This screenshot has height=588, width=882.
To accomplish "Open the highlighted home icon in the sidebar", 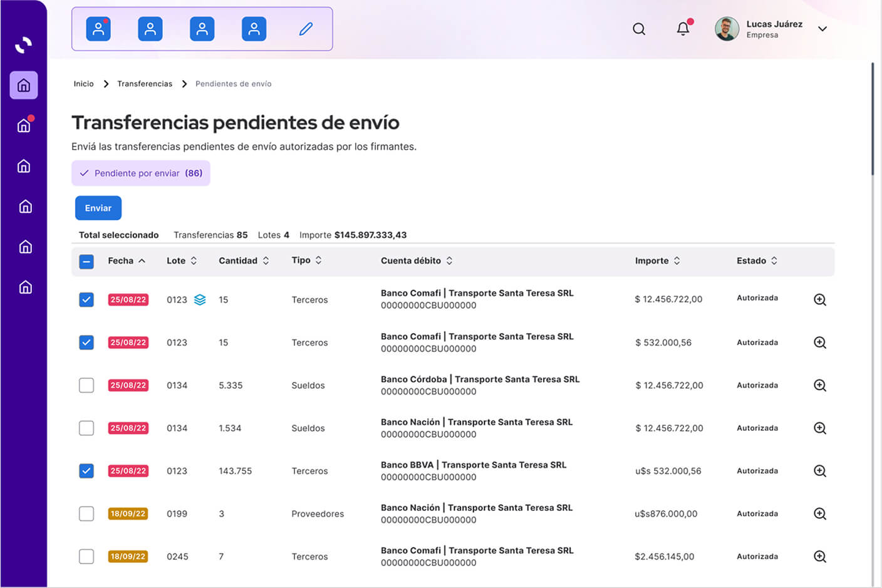I will (x=24, y=85).
